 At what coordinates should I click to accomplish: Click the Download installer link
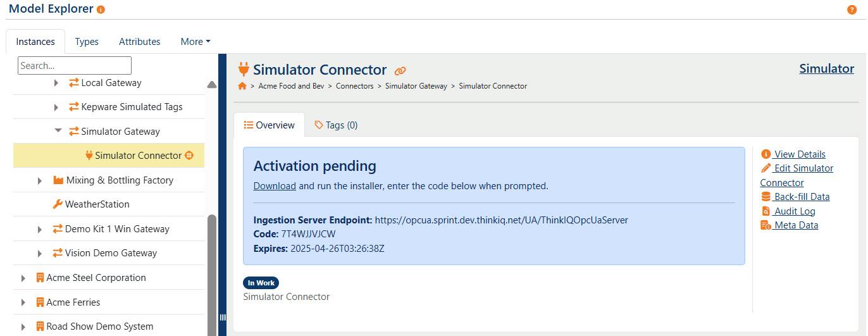point(275,186)
